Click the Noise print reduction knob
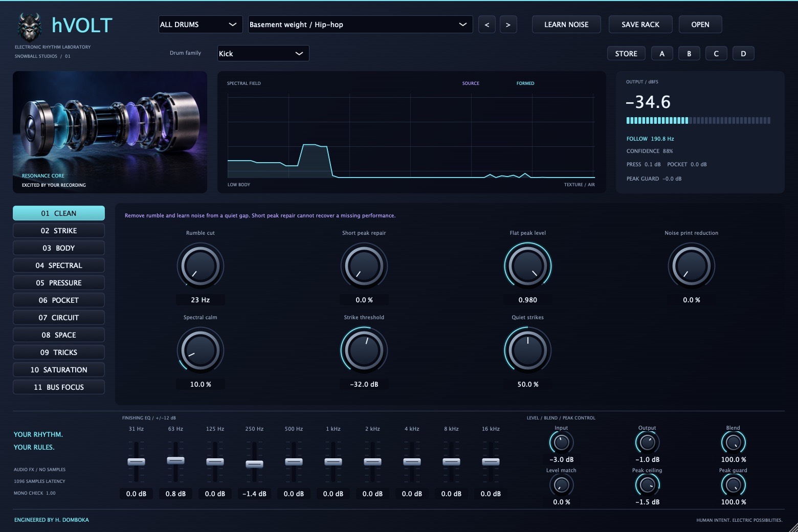This screenshot has height=532, width=798. (692, 266)
